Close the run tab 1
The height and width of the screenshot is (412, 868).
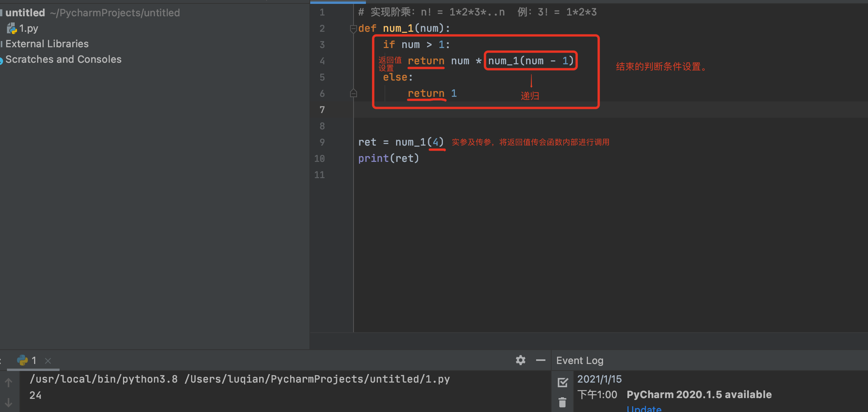(x=48, y=360)
